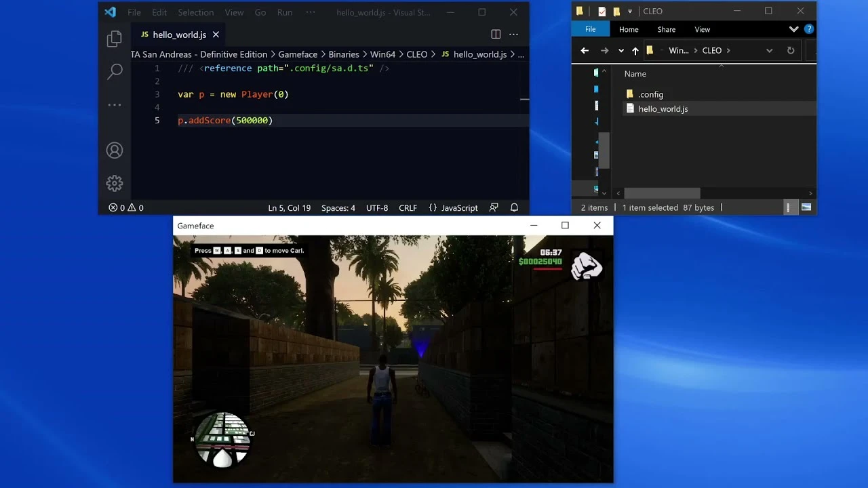Switch Explorer to large icons view layout
Screen dimensions: 868x488
pos(806,207)
